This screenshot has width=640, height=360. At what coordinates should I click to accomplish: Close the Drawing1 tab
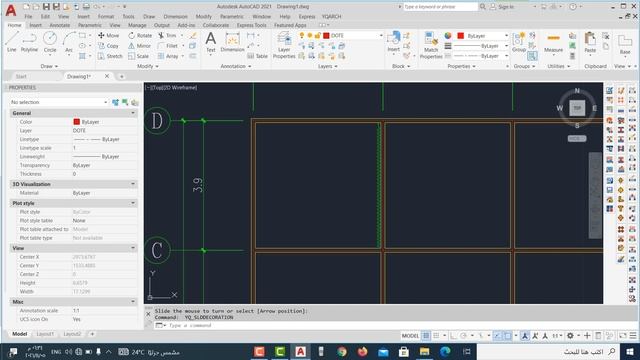coord(107,76)
